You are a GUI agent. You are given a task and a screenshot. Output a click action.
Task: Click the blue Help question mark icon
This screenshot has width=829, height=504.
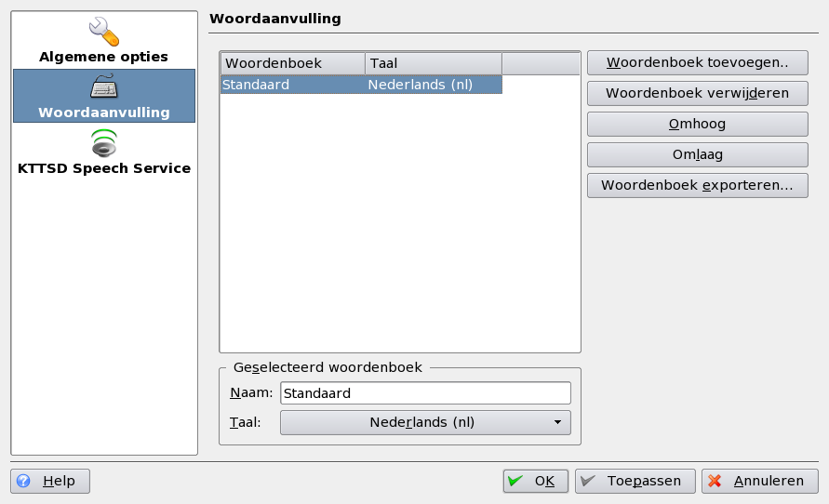(x=23, y=481)
